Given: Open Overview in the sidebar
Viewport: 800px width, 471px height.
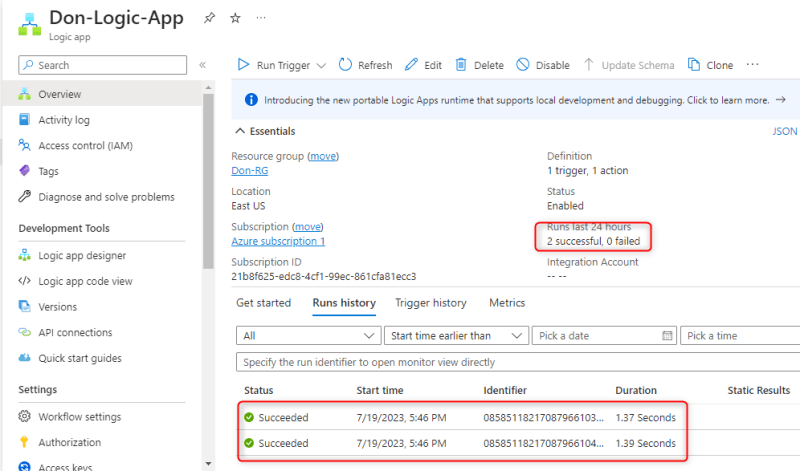Looking at the screenshot, I should [103, 94].
